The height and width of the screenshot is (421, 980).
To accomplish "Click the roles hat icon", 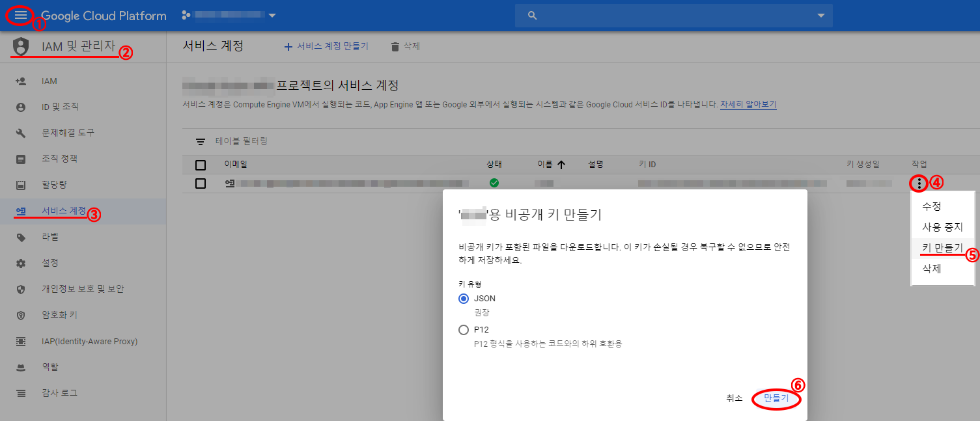I will 21,367.
